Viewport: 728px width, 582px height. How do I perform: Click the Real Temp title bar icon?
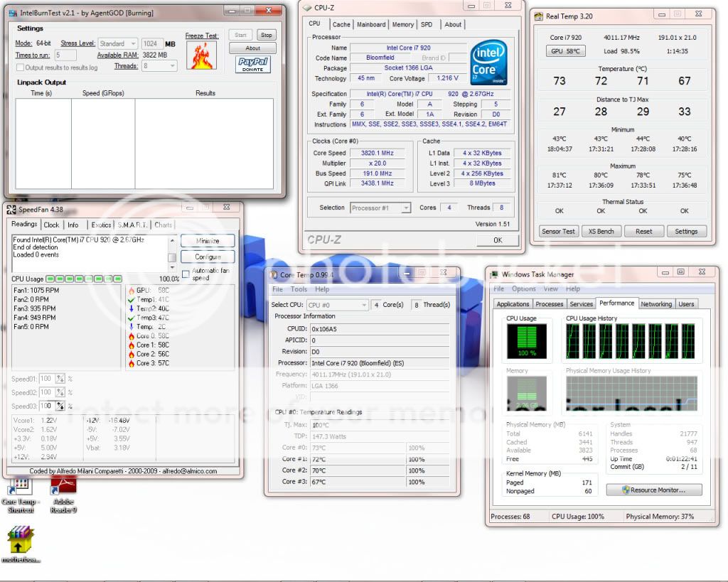(539, 16)
